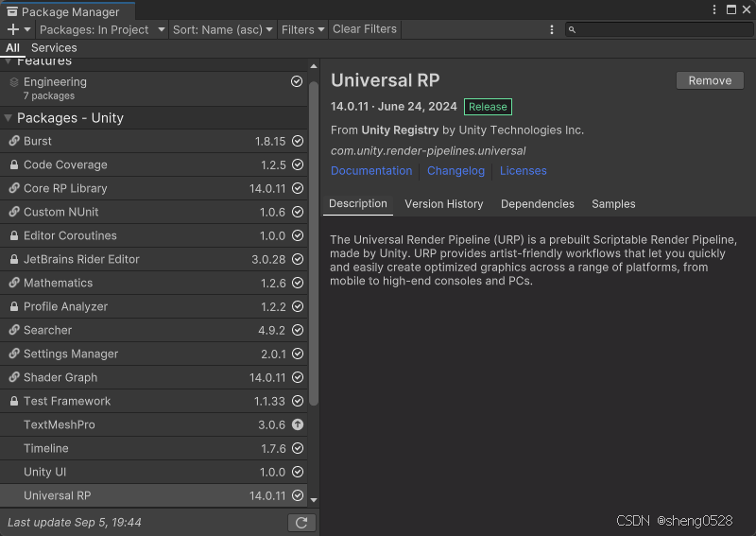
Task: Click the Shader Graph link icon
Action: pos(14,377)
